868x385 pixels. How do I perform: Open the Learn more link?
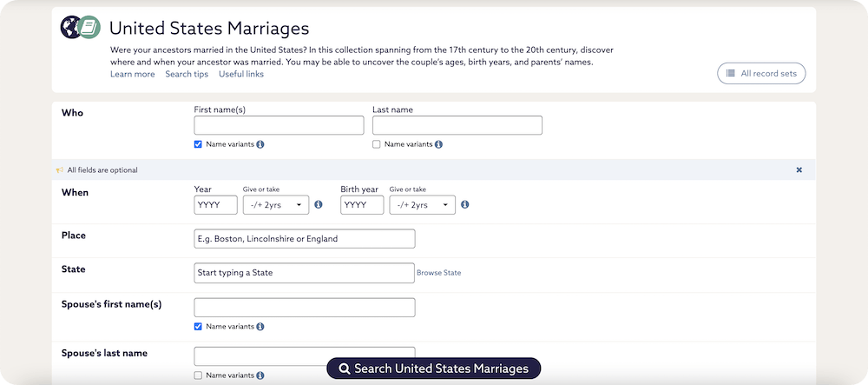(132, 75)
